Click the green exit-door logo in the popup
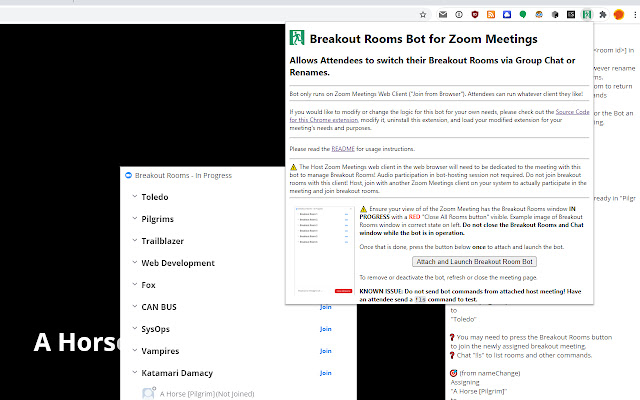Screen dimensions: 640x400 (297, 38)
